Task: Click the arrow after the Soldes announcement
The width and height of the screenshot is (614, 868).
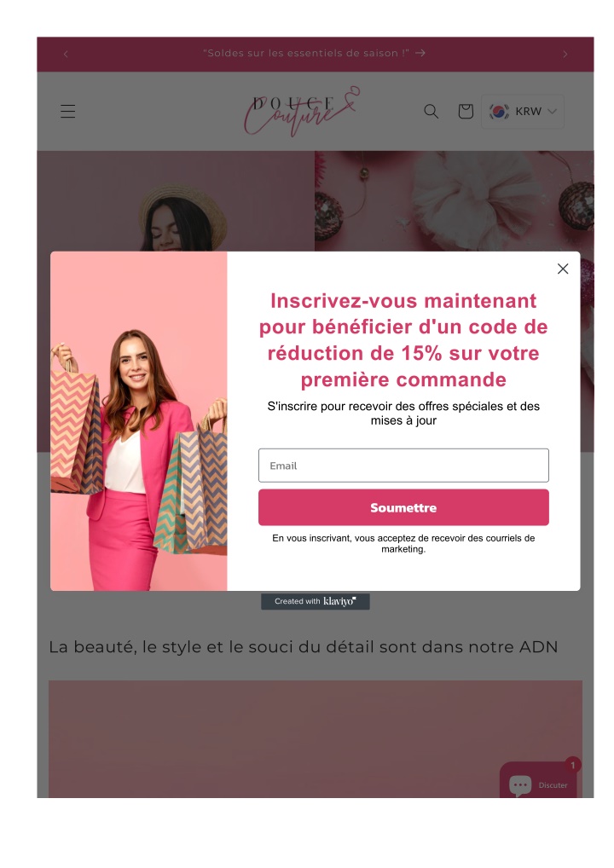Action: pyautogui.click(x=420, y=53)
